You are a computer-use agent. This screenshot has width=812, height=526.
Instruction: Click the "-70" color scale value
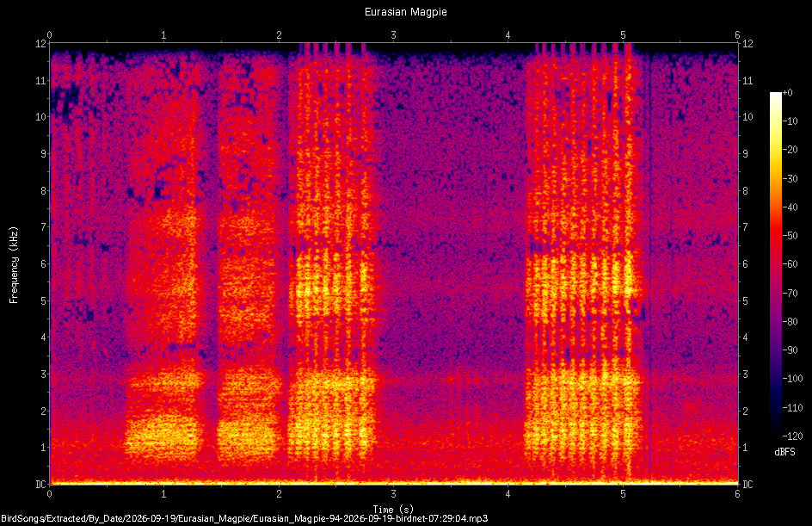pos(790,294)
